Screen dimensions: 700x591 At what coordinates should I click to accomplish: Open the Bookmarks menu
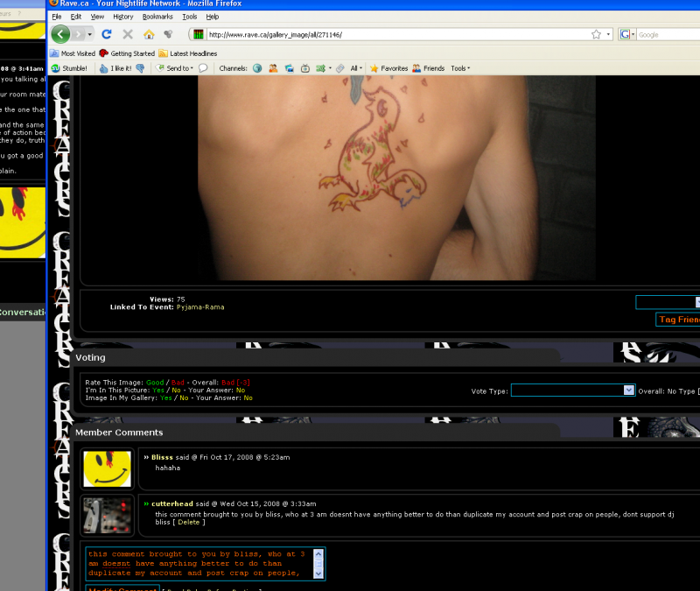click(157, 17)
